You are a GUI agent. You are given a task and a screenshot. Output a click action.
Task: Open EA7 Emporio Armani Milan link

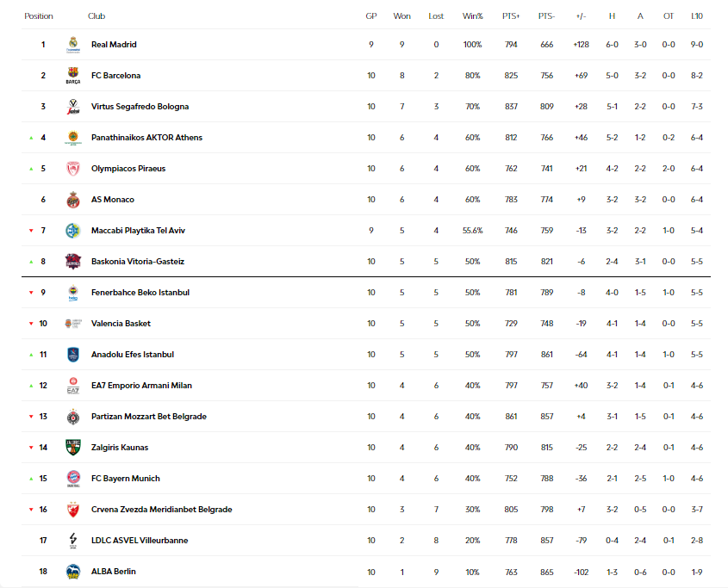141,385
